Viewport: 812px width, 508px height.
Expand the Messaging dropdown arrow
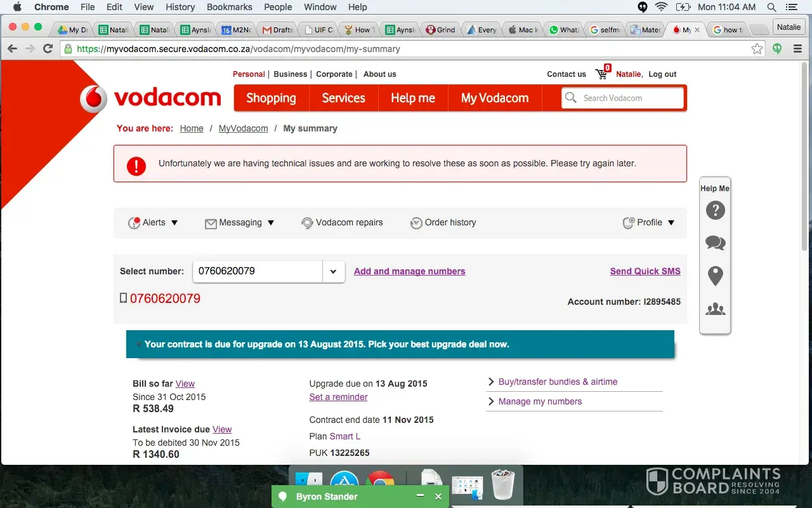point(271,223)
